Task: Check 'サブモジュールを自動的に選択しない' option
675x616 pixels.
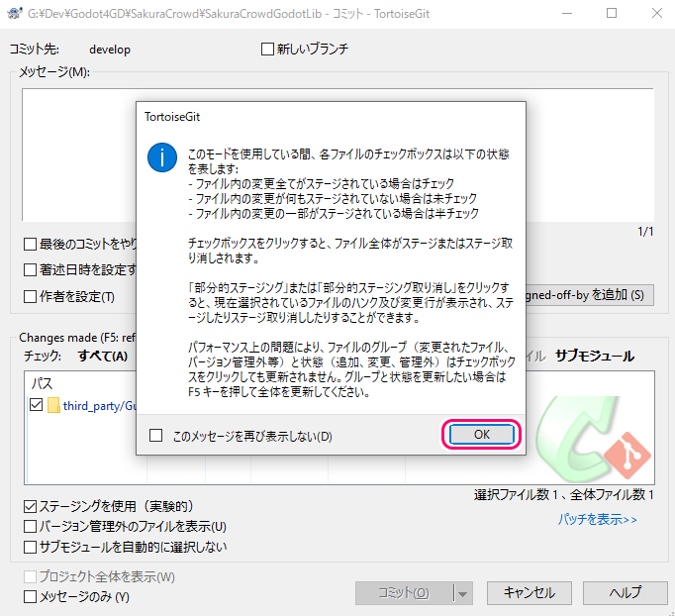Action: coord(30,547)
